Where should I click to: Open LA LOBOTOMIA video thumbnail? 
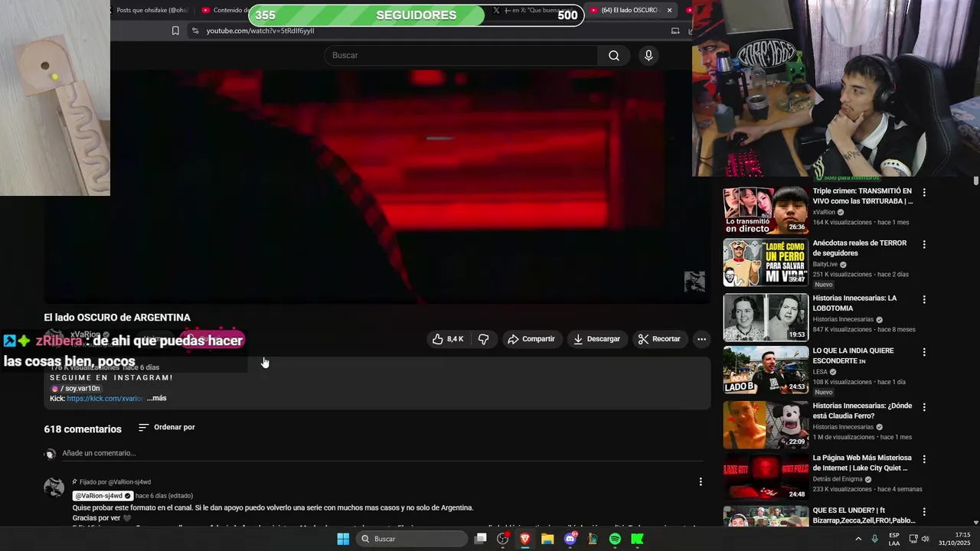point(766,318)
